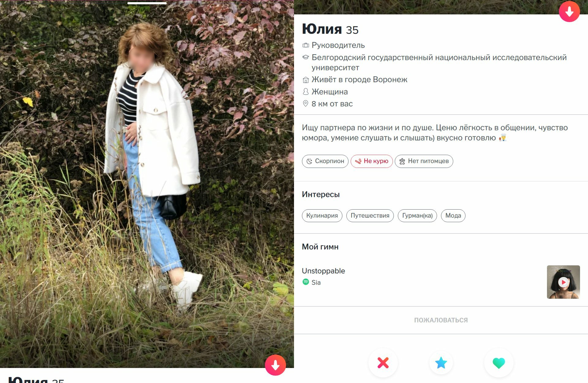Click the Spotify icon next to Sia

[306, 282]
